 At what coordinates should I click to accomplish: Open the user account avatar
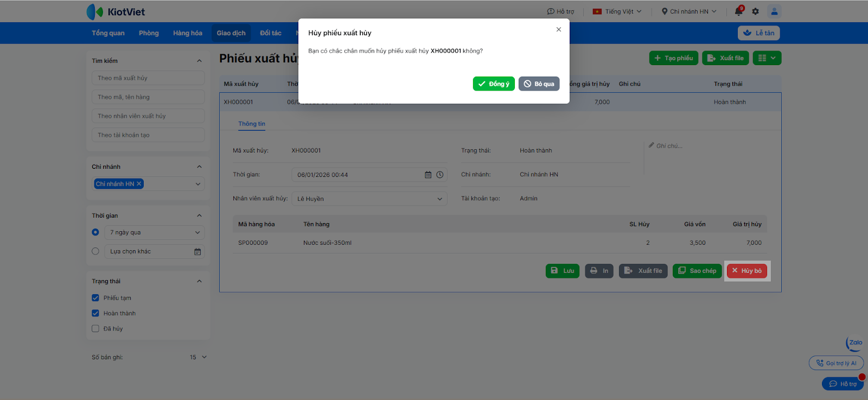click(774, 11)
